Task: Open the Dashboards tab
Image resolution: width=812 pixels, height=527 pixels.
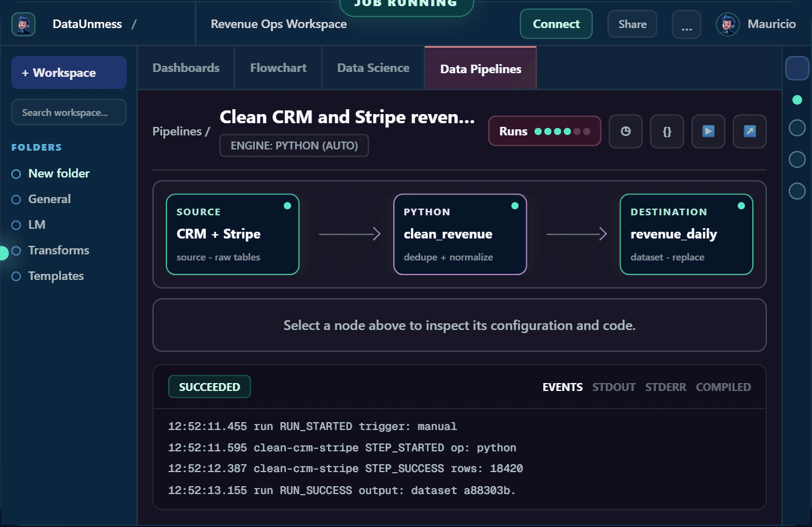Action: coord(186,68)
